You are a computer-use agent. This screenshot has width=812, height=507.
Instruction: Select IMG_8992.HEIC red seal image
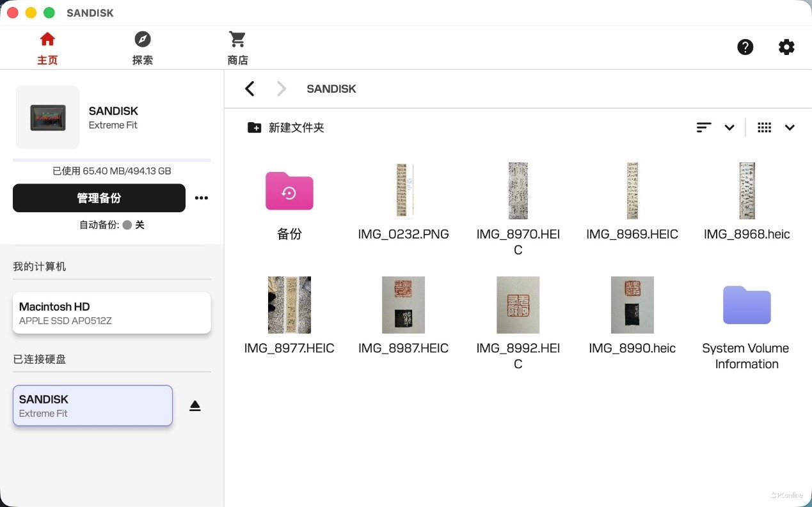coord(518,305)
